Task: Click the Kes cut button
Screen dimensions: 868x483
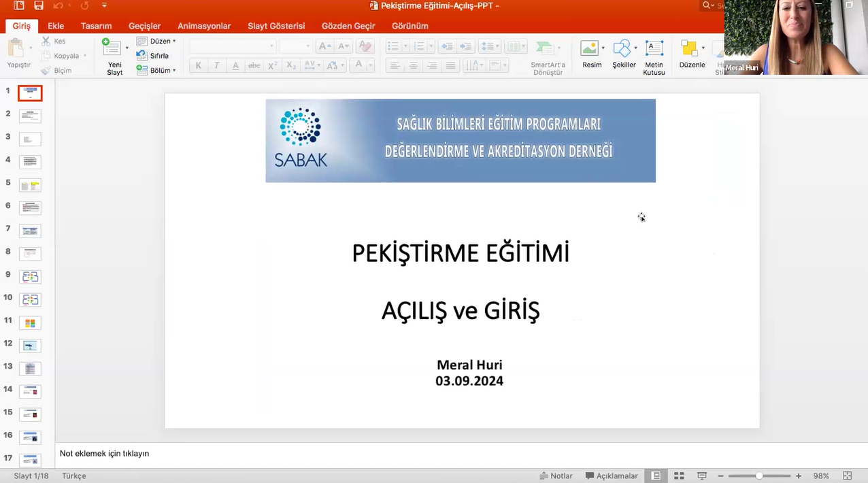Action: click(x=54, y=41)
